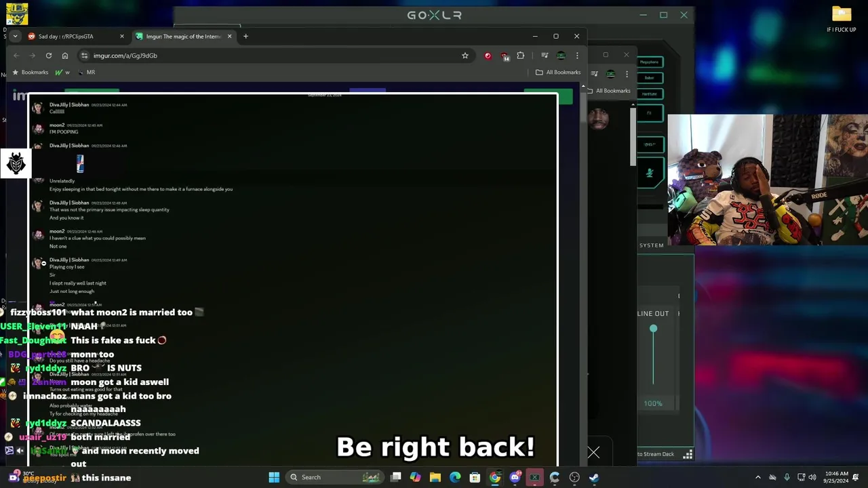The height and width of the screenshot is (488, 868).
Task: Click the red circular extension icon
Action: [x=488, y=56]
